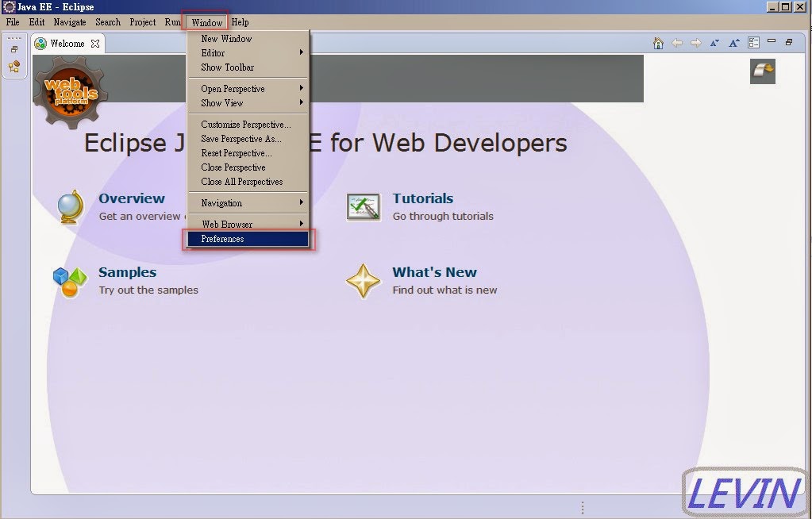Click the What's New star icon
The height and width of the screenshot is (519, 812).
[x=363, y=281]
